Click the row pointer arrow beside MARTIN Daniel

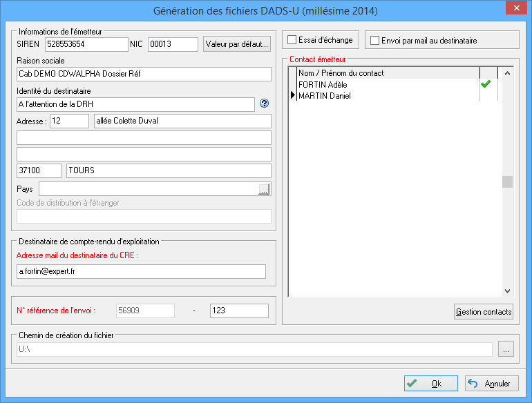tap(292, 96)
